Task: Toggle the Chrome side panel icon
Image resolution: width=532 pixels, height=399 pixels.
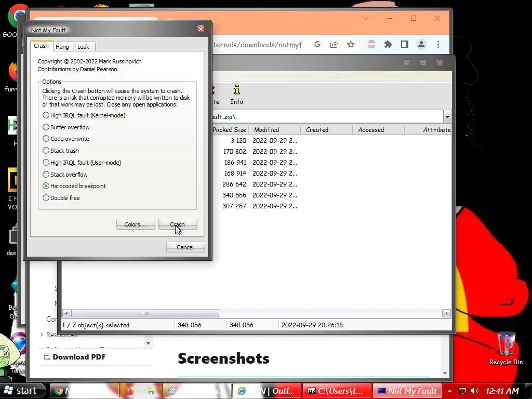Action: click(405, 45)
